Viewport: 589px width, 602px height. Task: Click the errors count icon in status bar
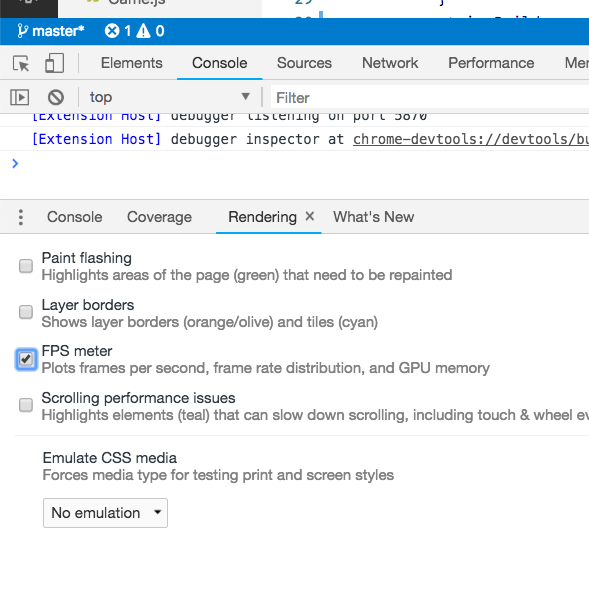click(x=112, y=31)
